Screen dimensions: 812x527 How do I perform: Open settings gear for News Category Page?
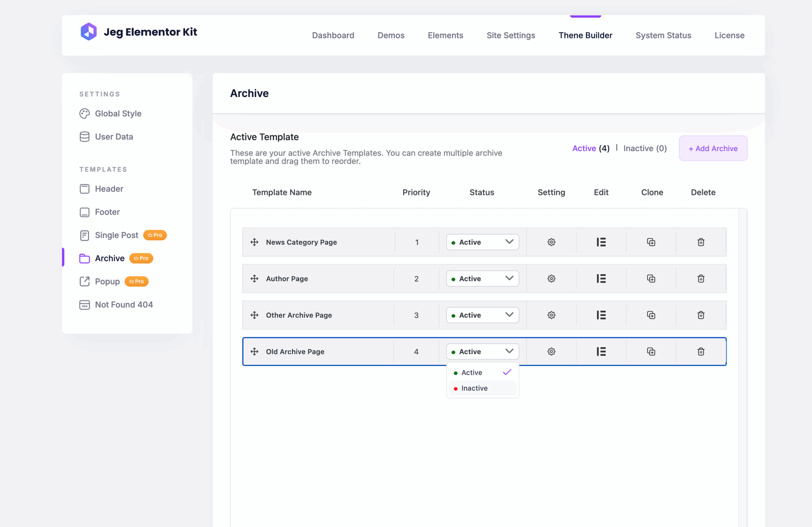coord(551,242)
